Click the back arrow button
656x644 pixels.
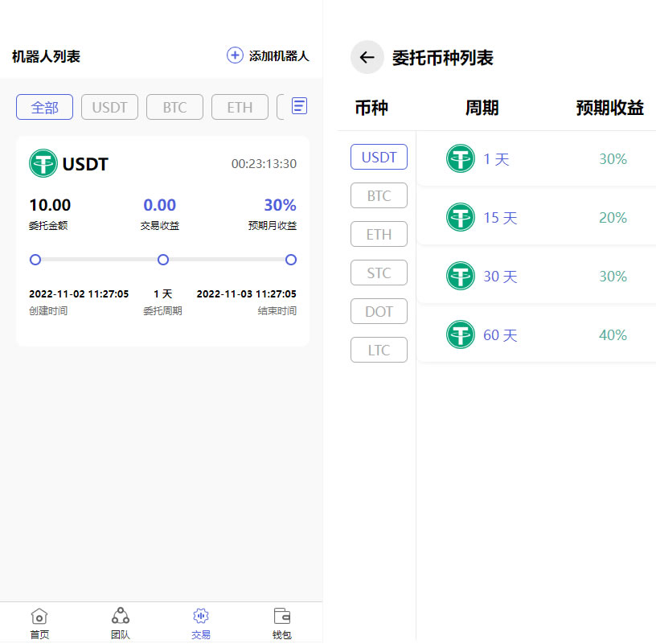(367, 57)
